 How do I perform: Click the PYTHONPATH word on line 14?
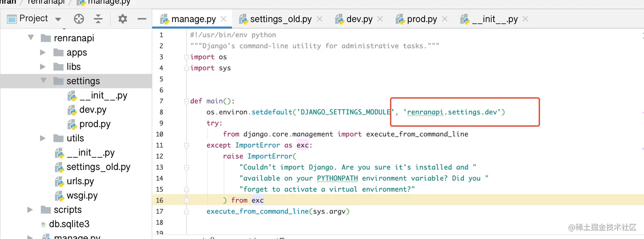[x=337, y=178]
